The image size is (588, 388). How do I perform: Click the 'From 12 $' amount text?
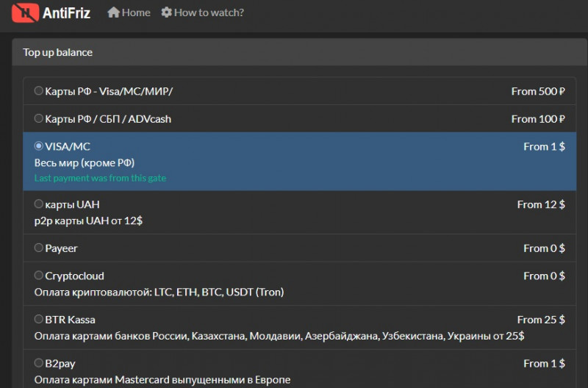[541, 205]
